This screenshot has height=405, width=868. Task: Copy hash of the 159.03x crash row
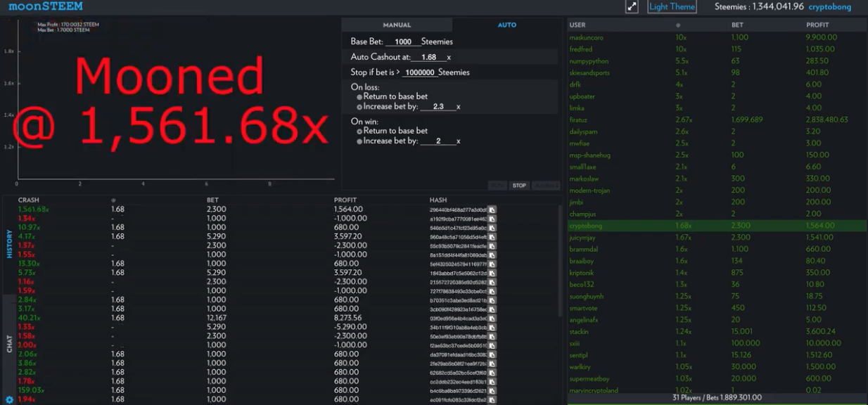pos(492,390)
